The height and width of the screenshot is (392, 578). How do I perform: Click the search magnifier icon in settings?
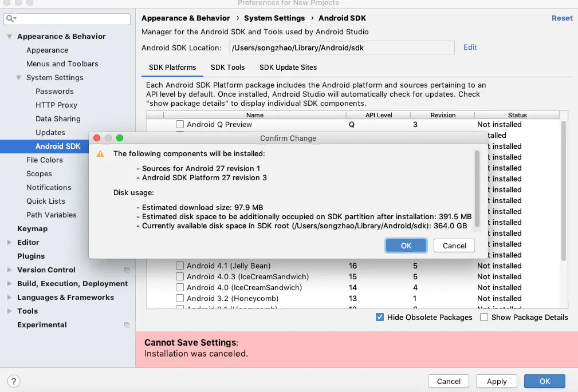[x=10, y=18]
